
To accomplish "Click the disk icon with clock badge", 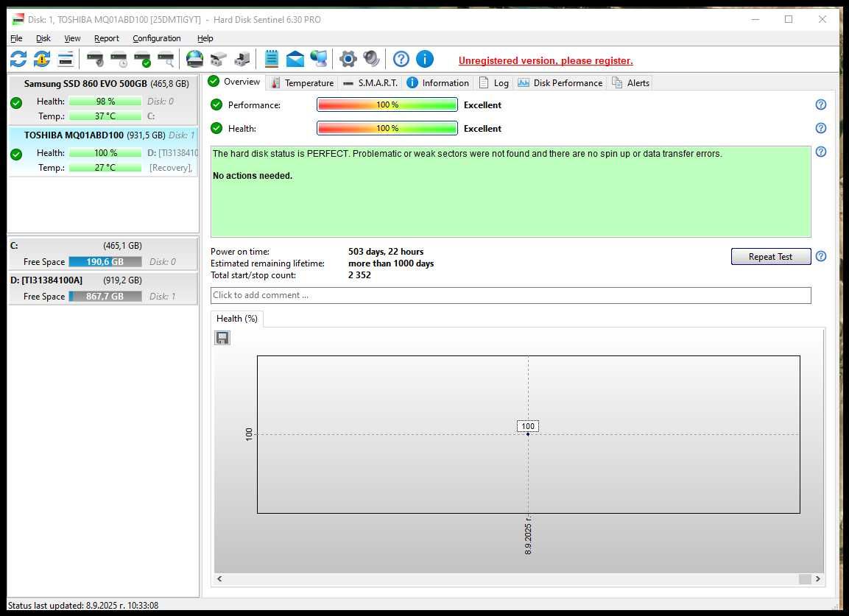I will pyautogui.click(x=119, y=59).
